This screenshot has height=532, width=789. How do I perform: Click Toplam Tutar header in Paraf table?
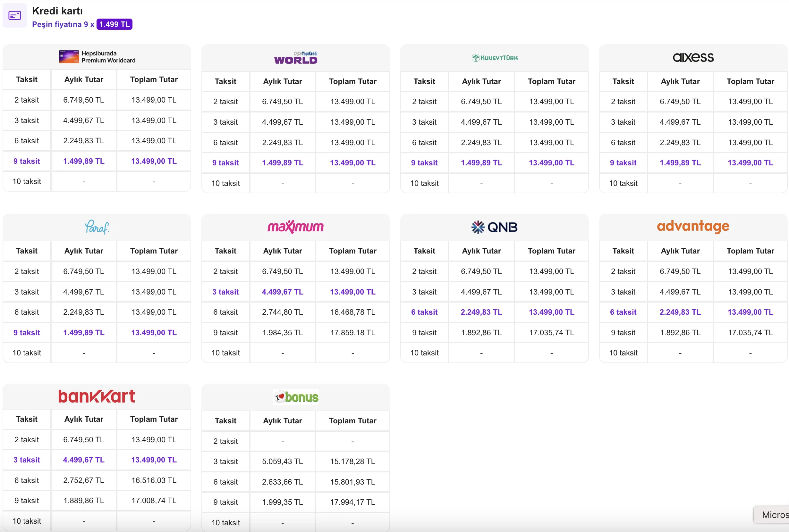tap(154, 251)
